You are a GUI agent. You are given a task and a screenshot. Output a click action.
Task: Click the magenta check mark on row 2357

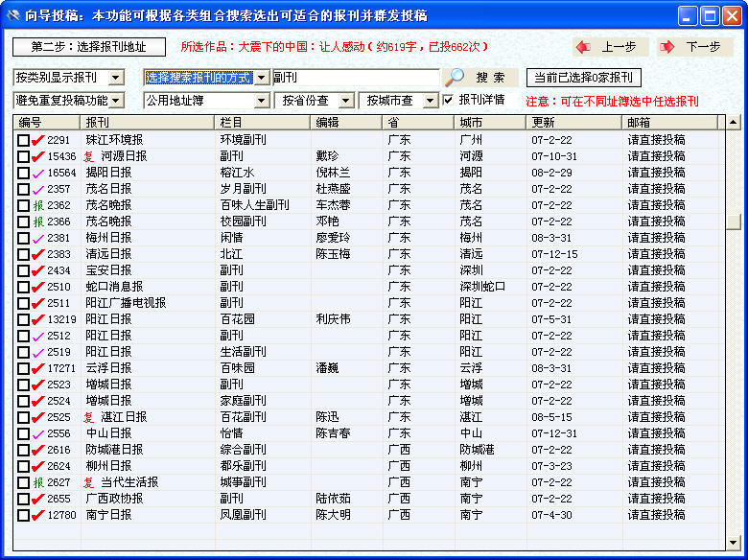pyautogui.click(x=37, y=189)
